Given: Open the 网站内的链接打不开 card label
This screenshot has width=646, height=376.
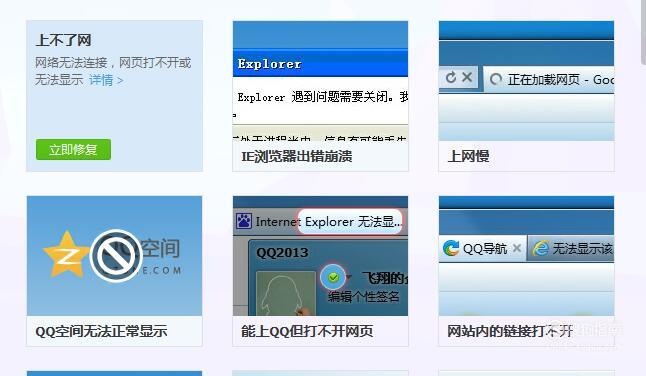Looking at the screenshot, I should pos(510,331).
